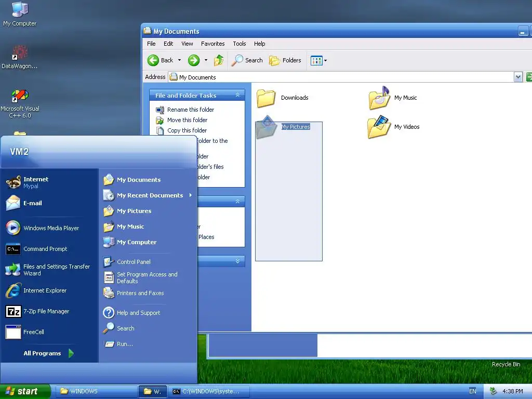The width and height of the screenshot is (532, 399).
Task: Collapse File and Folder Tasks panel
Action: pyautogui.click(x=238, y=96)
